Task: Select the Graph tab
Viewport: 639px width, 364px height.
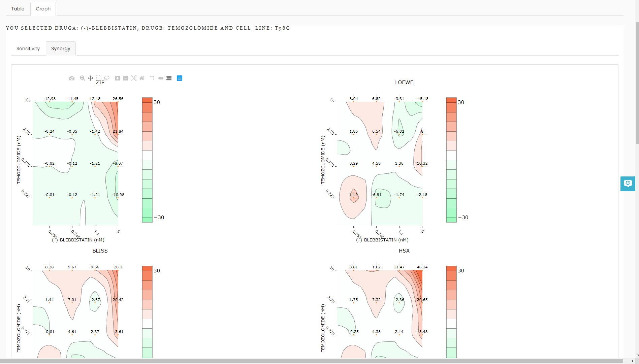Action: coord(43,9)
